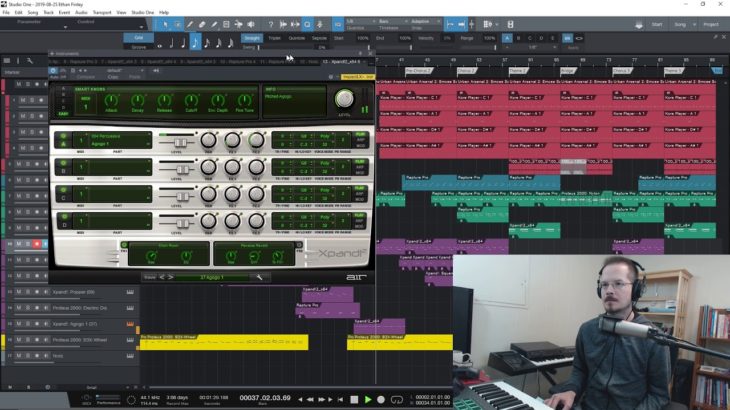Open the Transport menu
Viewport: 730px width, 410px height.
point(102,13)
